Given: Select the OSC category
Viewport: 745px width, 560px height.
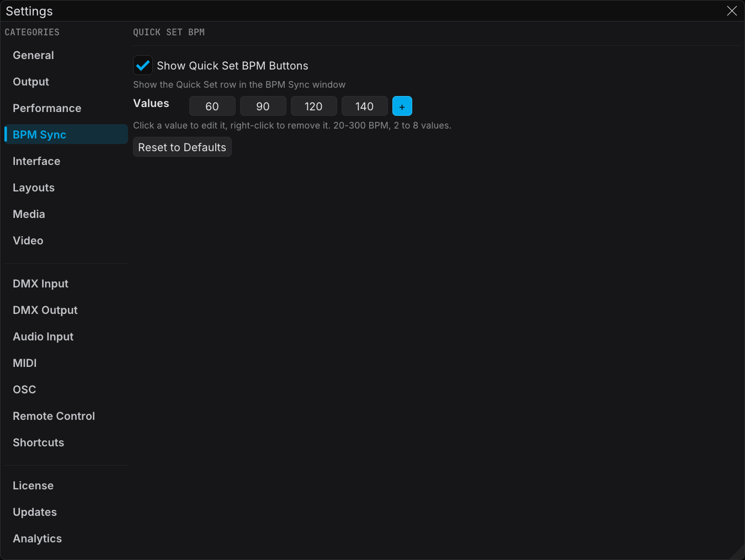Looking at the screenshot, I should tap(66, 390).
